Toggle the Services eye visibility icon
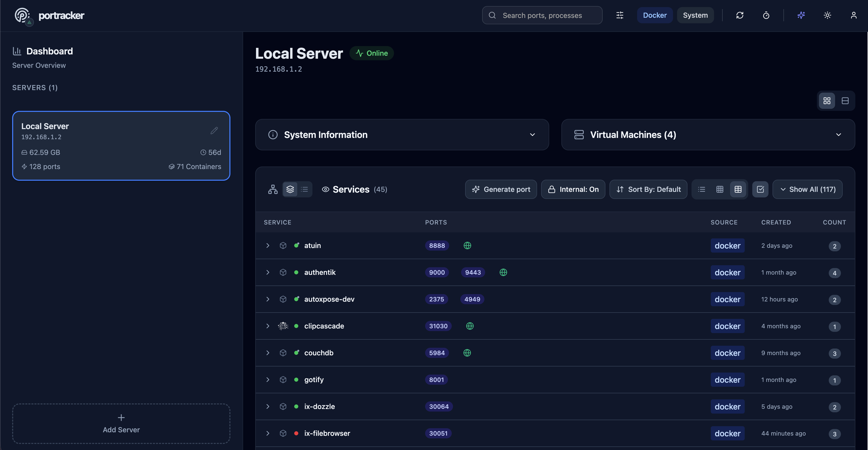This screenshot has width=868, height=450. [325, 189]
